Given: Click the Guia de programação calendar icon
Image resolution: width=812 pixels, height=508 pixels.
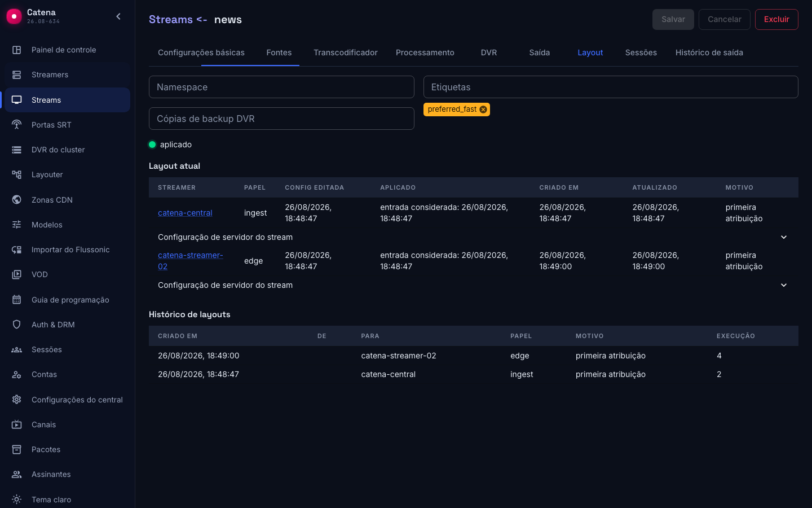Looking at the screenshot, I should coord(17,300).
